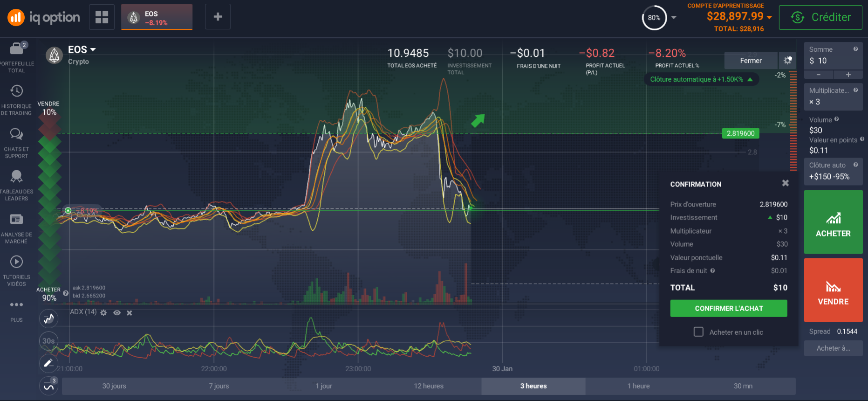Open the Portefeuille Total briefcase icon
The image size is (868, 401).
[x=17, y=48]
